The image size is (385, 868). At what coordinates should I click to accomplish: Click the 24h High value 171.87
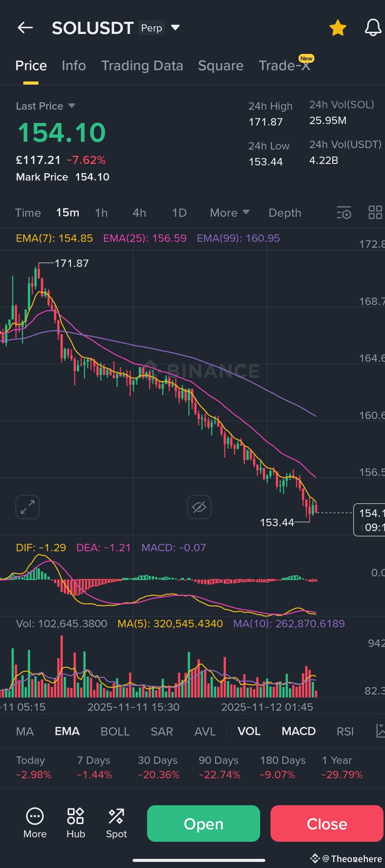pos(266,122)
